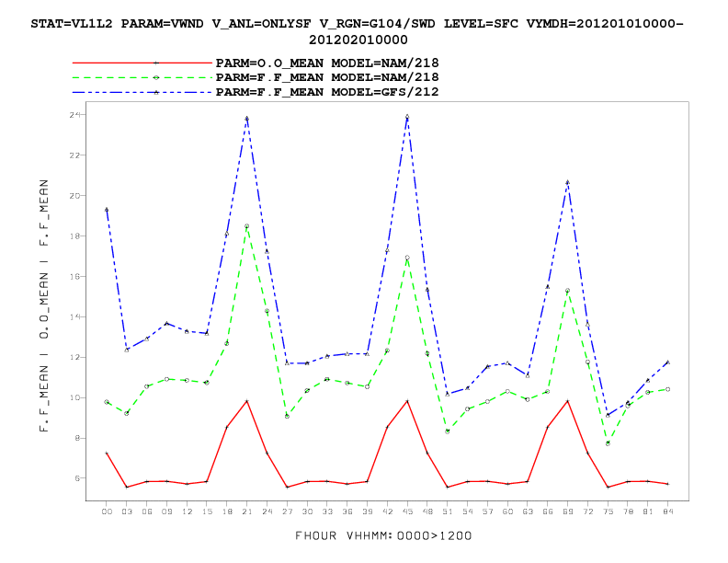Select legend entry F.F_MEAN MODEL=NAM/218
Image resolution: width=728 pixels, height=563 pixels.
coord(327,77)
